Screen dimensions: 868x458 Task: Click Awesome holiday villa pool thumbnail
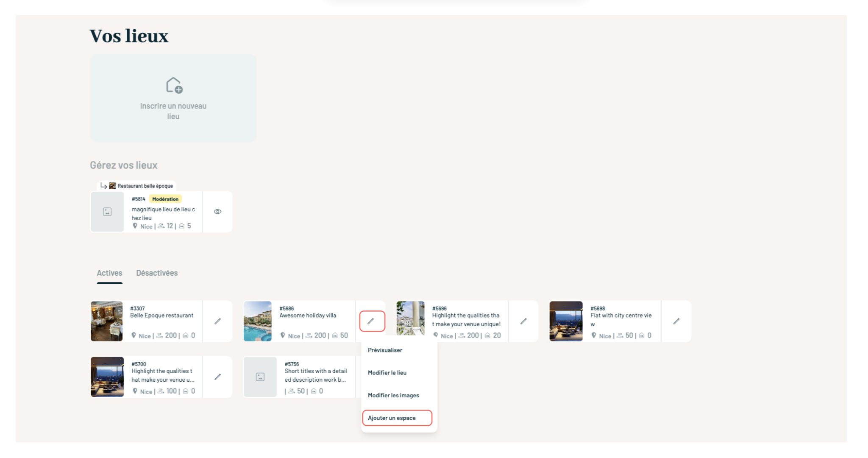(x=258, y=321)
